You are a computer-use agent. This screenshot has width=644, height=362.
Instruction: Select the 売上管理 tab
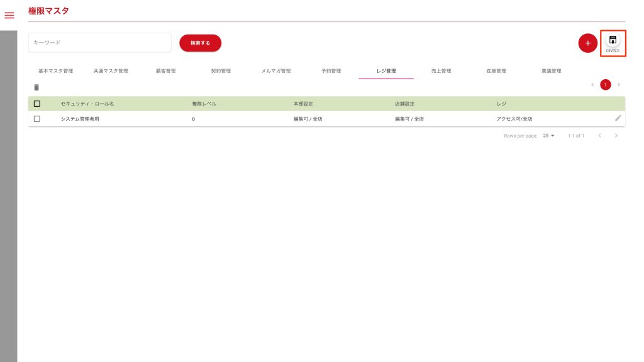[x=441, y=71]
